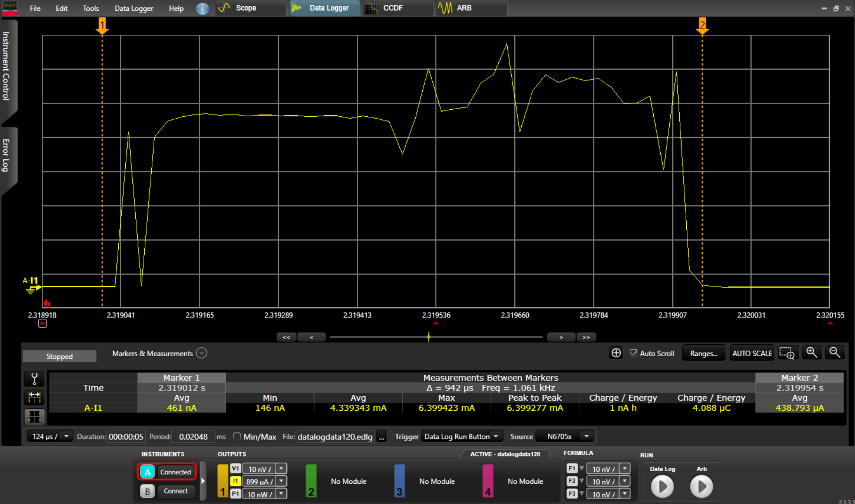Click the marker tool fork icon
855x504 pixels.
[34, 379]
